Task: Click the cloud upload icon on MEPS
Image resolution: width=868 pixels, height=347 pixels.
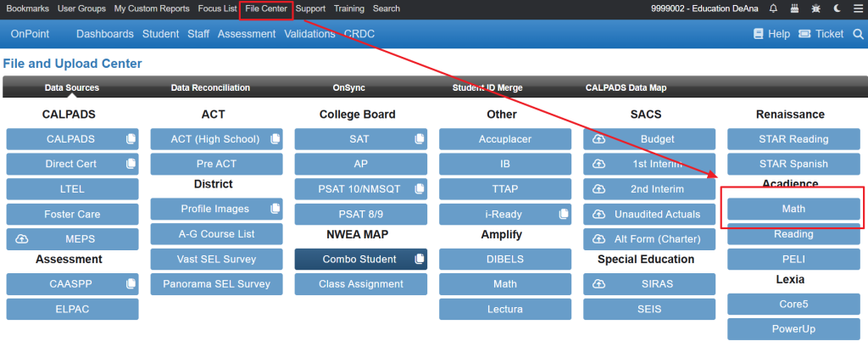Action: pyautogui.click(x=22, y=239)
